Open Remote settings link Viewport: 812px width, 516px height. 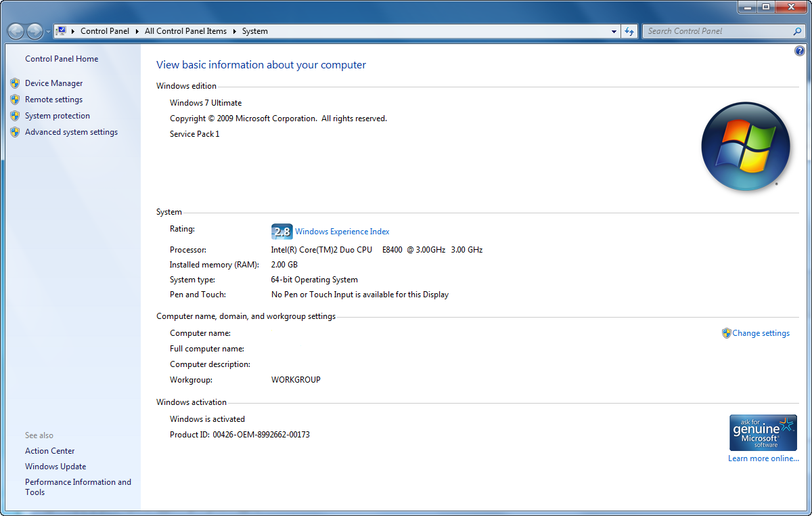(x=54, y=100)
